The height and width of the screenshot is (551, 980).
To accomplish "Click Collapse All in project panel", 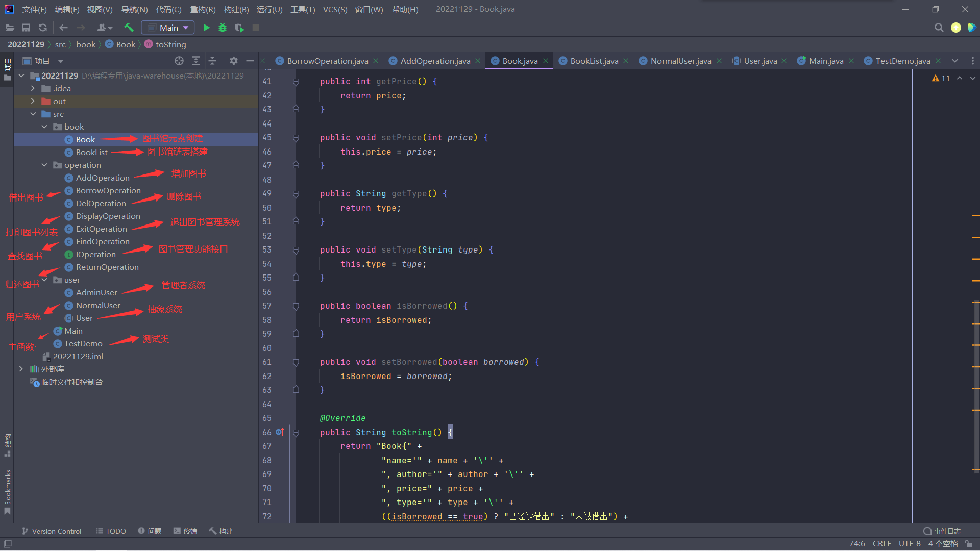I will [212, 61].
